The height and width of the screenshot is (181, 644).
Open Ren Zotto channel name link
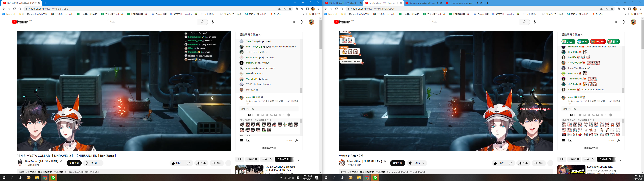coord(42,162)
